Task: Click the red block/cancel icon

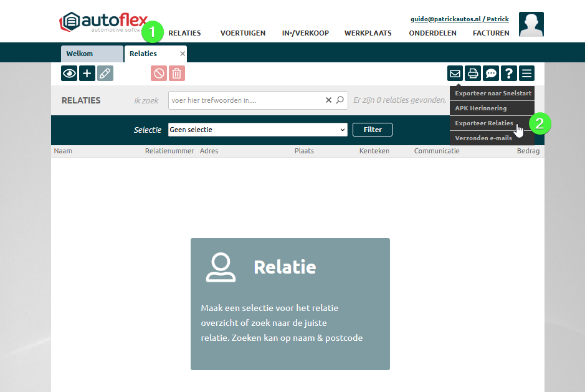Action: [159, 74]
